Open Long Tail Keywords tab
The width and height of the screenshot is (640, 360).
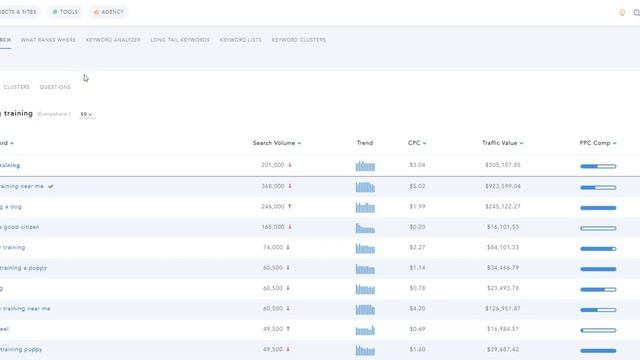pos(180,40)
